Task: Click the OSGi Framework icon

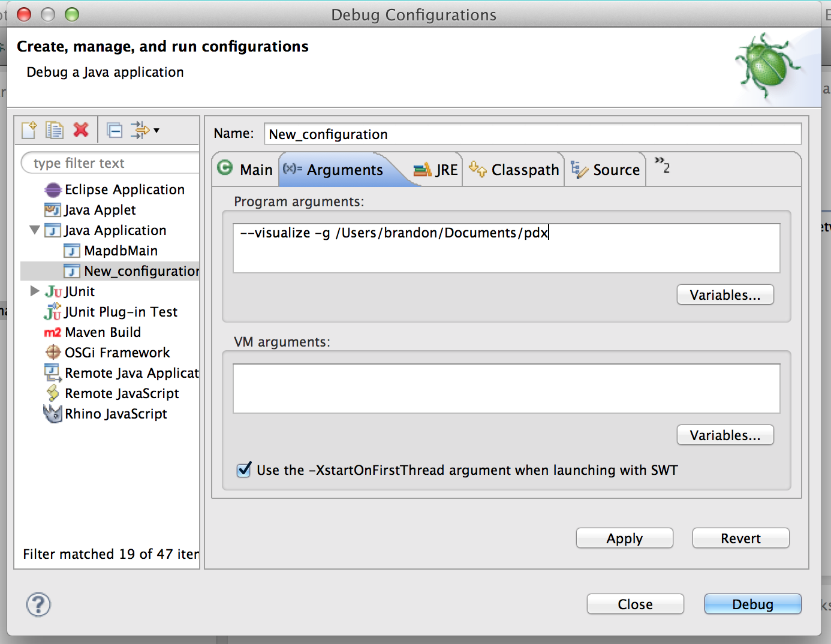Action: point(53,352)
